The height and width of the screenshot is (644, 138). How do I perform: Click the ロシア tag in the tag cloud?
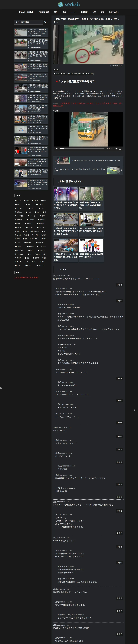[x=35, y=200]
